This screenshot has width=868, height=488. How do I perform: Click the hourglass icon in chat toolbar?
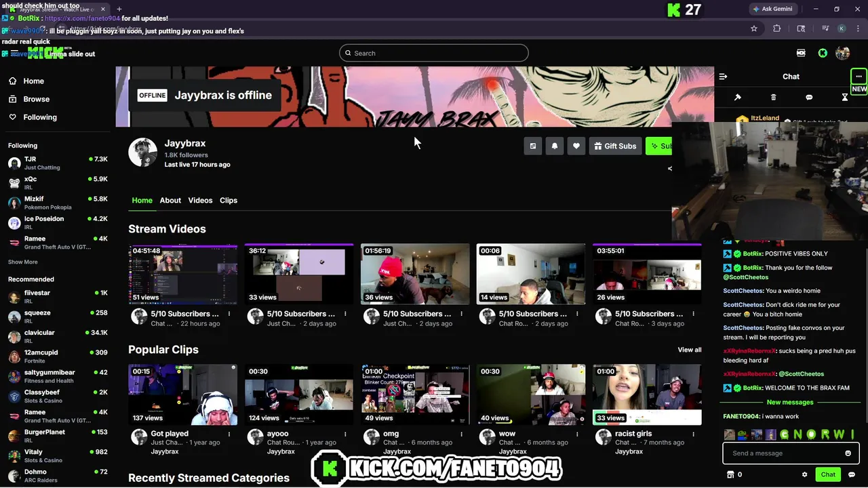[x=845, y=98]
